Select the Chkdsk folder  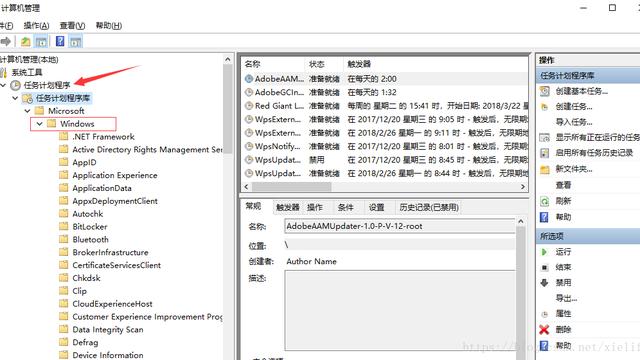[x=86, y=278]
